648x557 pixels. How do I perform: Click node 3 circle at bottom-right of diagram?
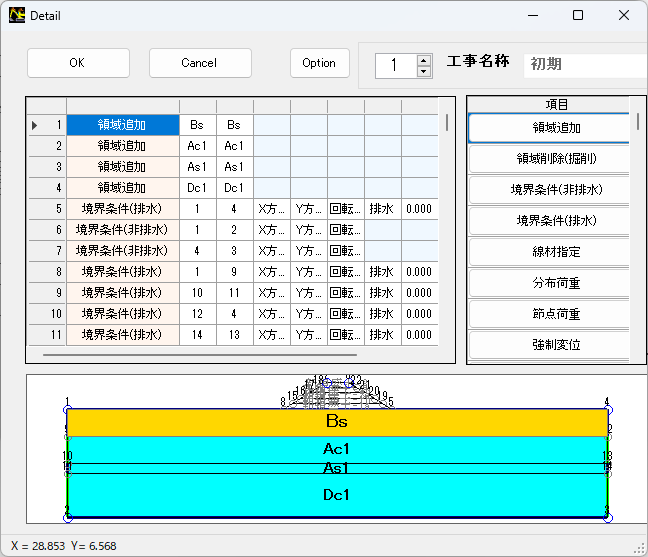(x=608, y=517)
